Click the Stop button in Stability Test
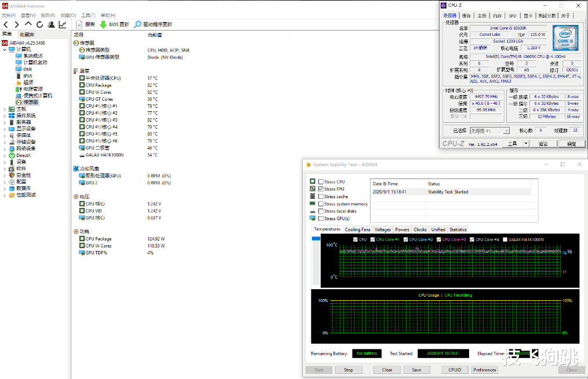The image size is (588, 379). [x=349, y=370]
